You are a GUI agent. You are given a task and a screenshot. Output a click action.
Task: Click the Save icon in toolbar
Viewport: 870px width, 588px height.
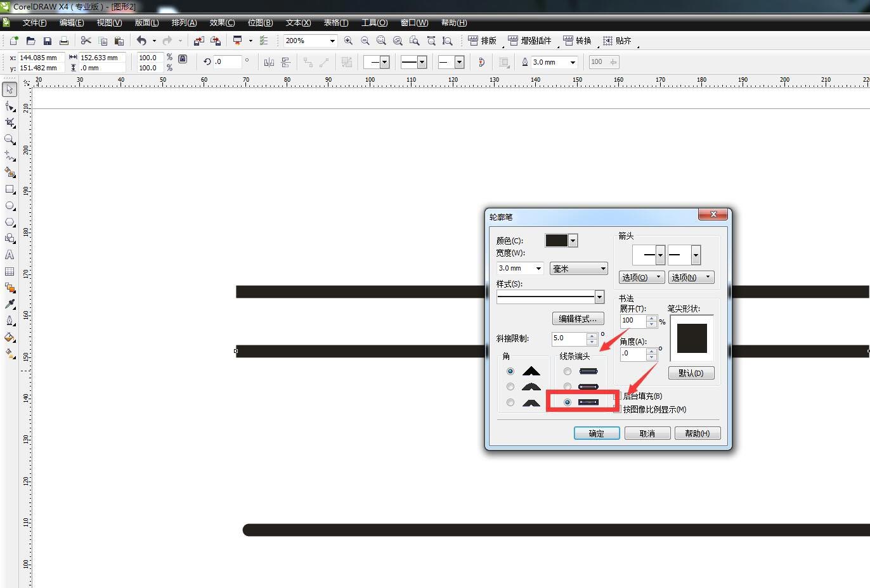click(x=47, y=41)
